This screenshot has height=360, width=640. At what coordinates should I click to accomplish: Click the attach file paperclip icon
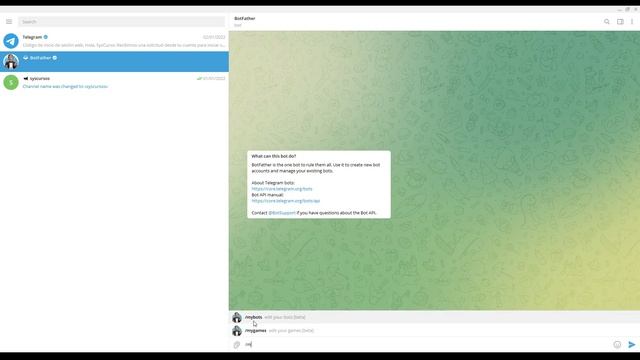click(237, 345)
